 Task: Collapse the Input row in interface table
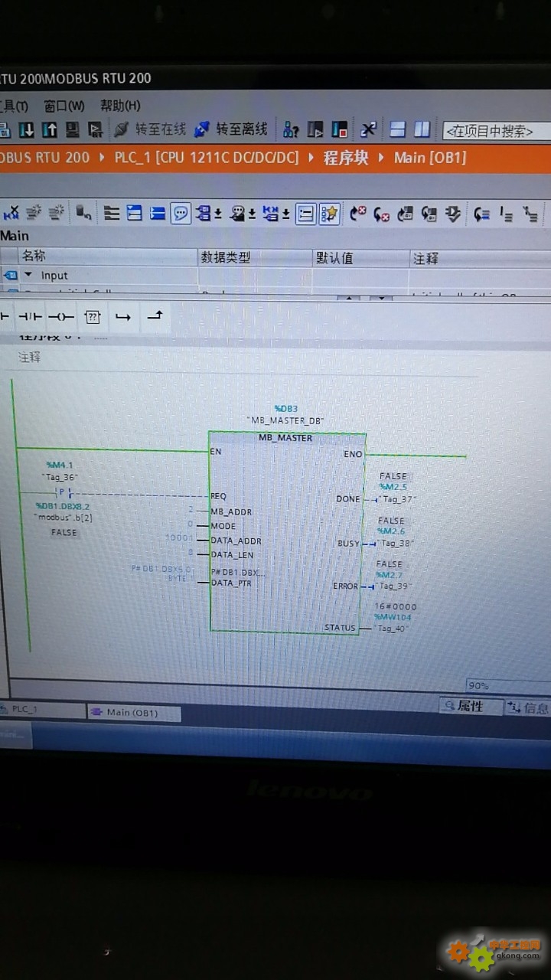tap(28, 275)
